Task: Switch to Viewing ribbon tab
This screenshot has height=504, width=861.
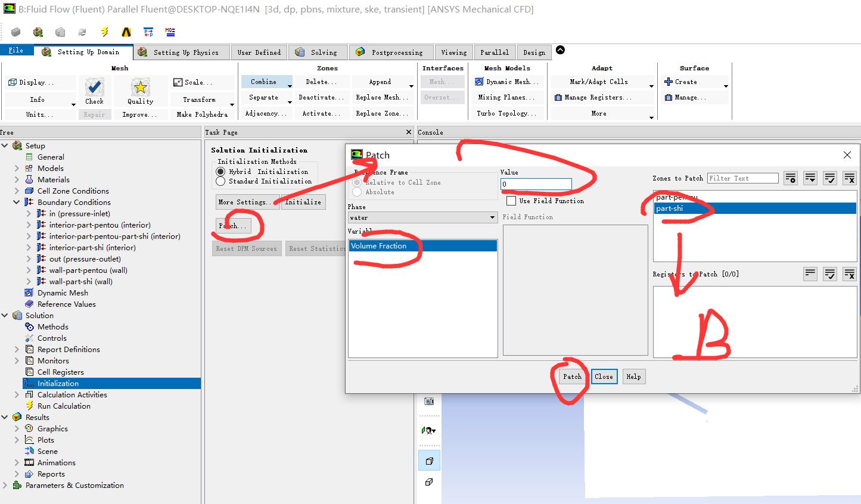Action: [x=454, y=52]
